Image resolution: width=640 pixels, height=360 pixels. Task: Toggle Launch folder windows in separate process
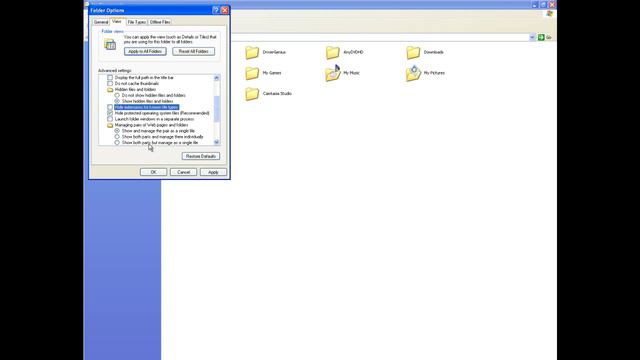click(110, 119)
